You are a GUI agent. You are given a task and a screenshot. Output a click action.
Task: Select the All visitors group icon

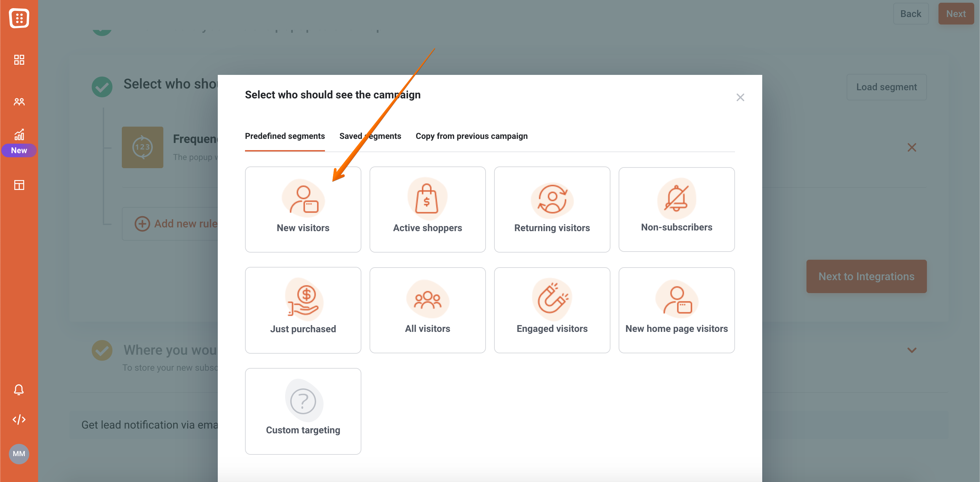pyautogui.click(x=427, y=300)
